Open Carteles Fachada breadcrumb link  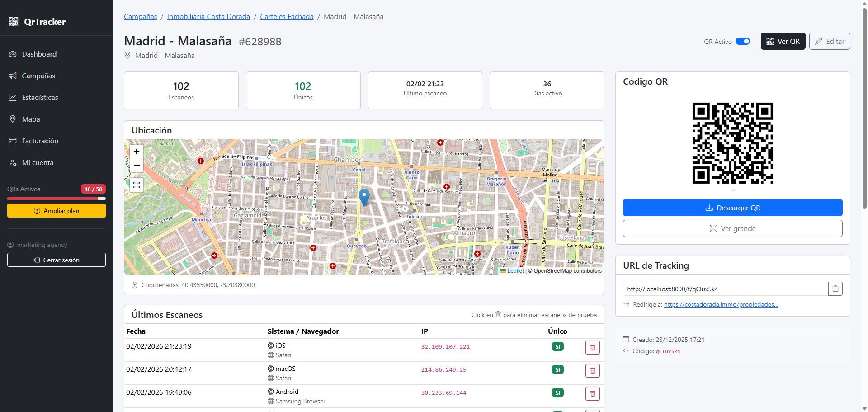pyautogui.click(x=287, y=17)
